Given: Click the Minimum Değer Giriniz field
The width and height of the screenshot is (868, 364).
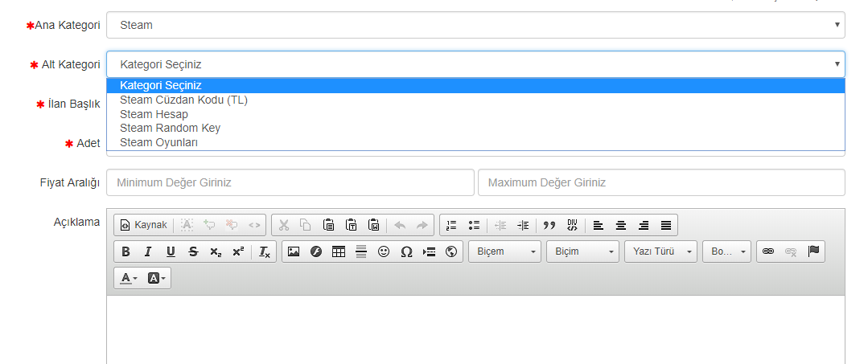Looking at the screenshot, I should 290,182.
